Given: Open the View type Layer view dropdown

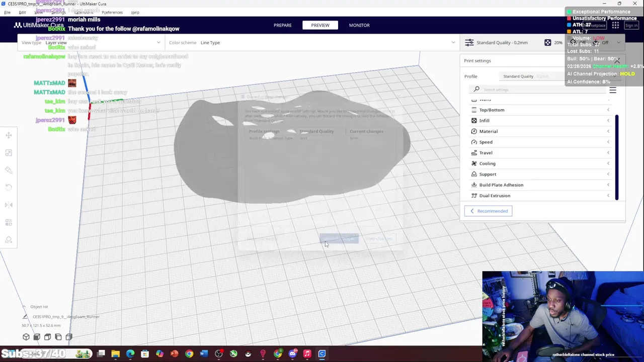Looking at the screenshot, I should 91,43.
